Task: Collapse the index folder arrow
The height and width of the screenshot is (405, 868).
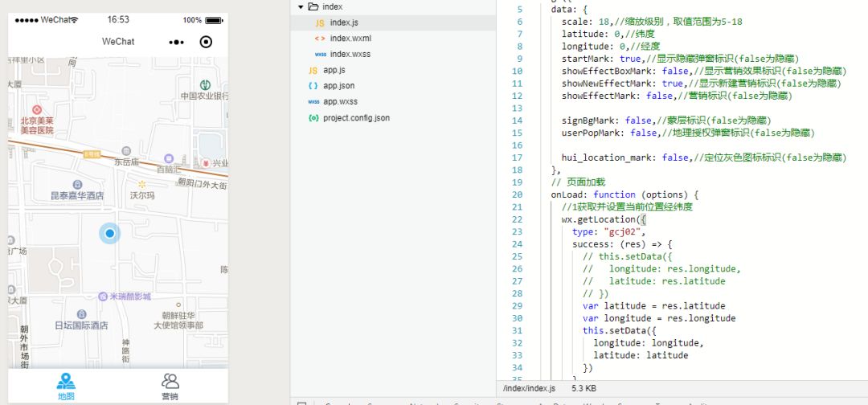Action: pos(301,7)
